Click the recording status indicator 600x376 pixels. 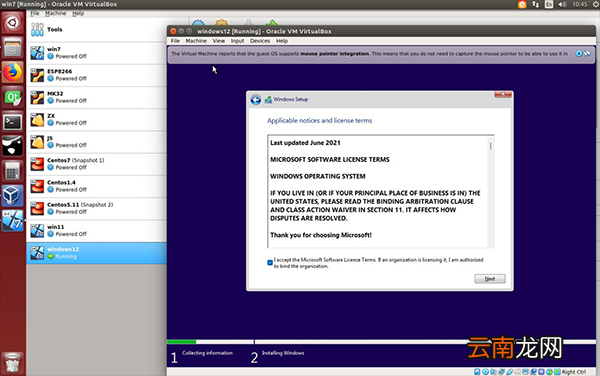[533, 372]
